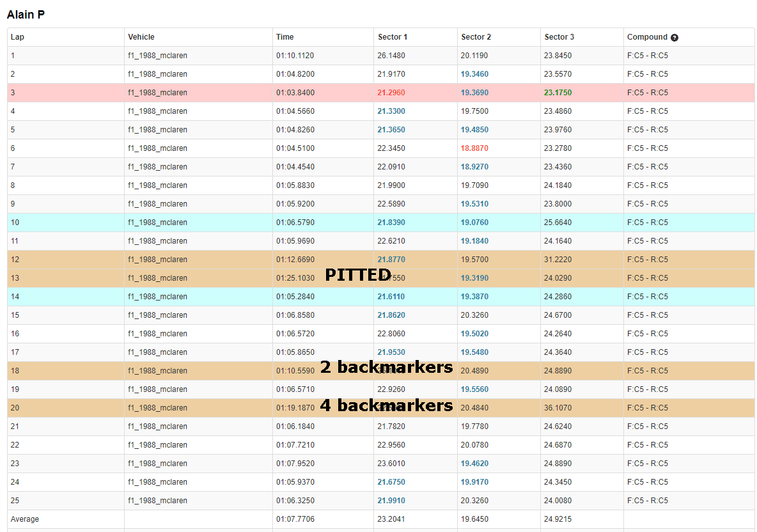The height and width of the screenshot is (532, 757).
Task: Select lap 12 time 01:12.6690
Action: coord(295,260)
